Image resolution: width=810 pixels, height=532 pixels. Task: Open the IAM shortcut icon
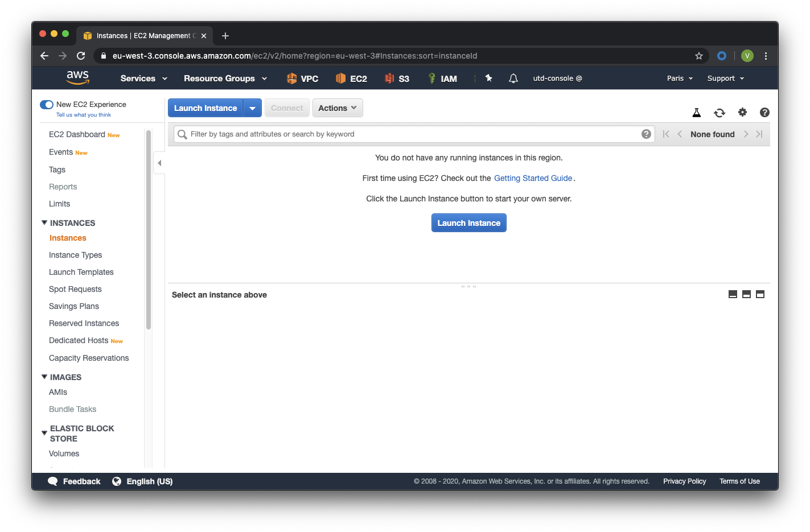[x=432, y=79]
